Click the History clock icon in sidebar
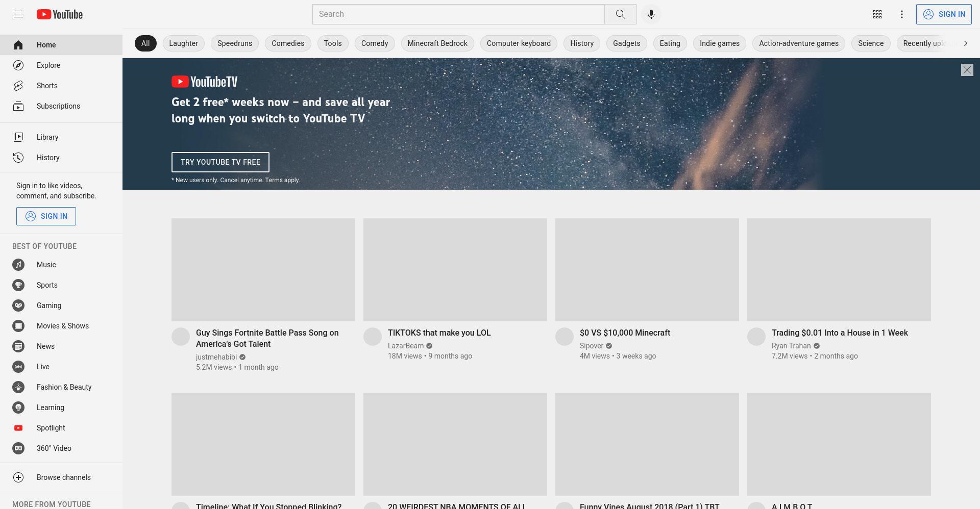 (18, 158)
